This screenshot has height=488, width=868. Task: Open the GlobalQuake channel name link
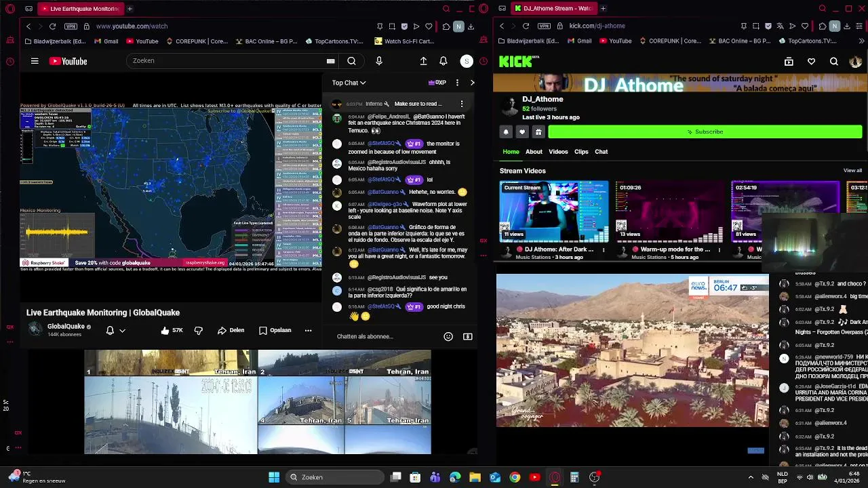66,327
